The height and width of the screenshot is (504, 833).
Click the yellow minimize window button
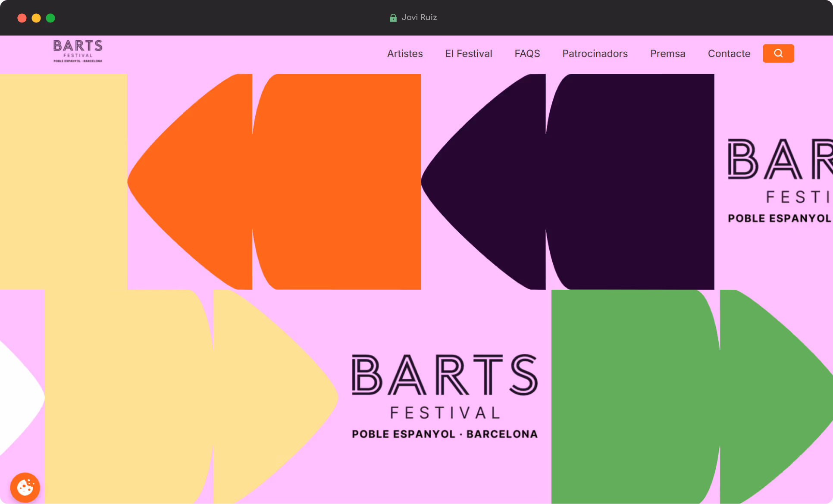(36, 18)
